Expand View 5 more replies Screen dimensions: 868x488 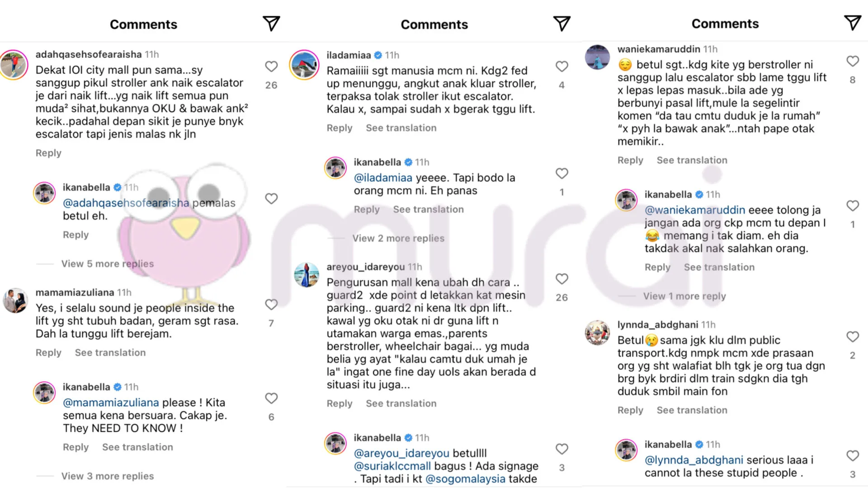108,263
